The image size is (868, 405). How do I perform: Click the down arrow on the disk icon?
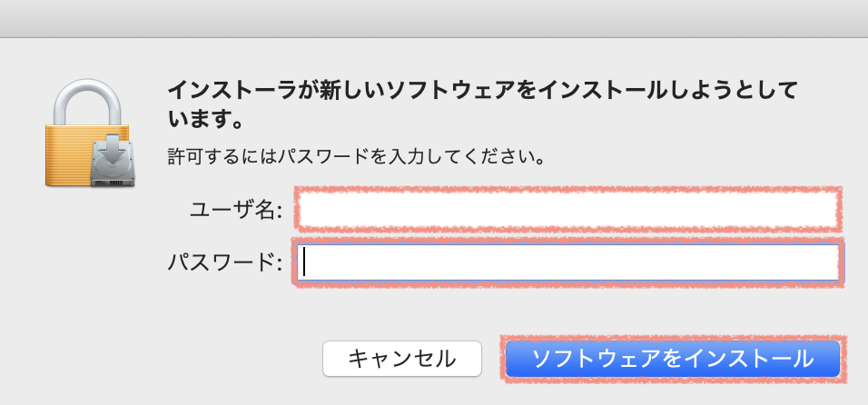113,150
